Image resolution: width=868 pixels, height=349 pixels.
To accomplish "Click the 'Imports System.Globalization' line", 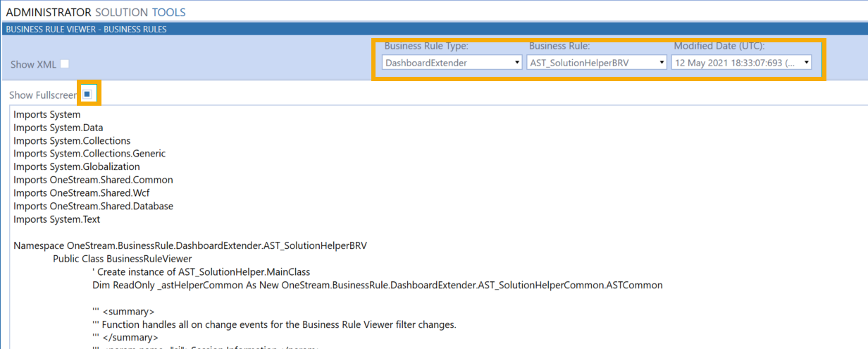I will [x=77, y=166].
